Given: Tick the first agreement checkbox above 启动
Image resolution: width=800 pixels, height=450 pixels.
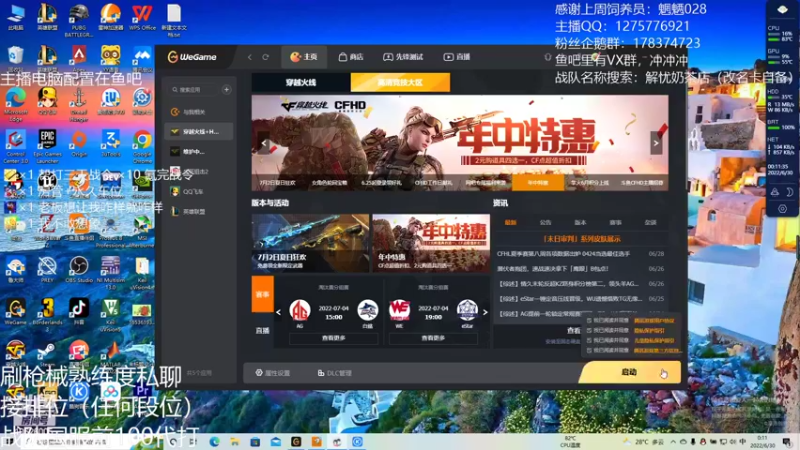Looking at the screenshot, I should 589,321.
